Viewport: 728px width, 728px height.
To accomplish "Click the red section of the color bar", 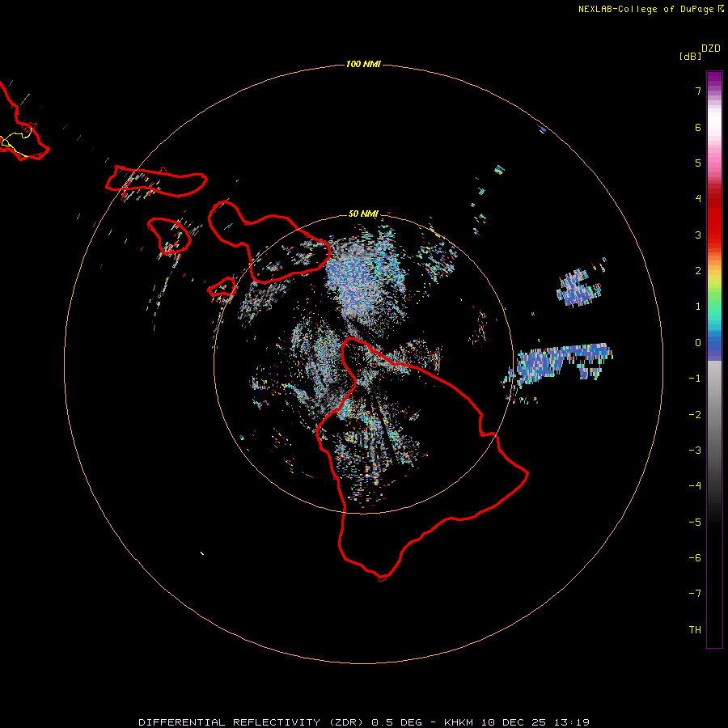I will pos(714,218).
